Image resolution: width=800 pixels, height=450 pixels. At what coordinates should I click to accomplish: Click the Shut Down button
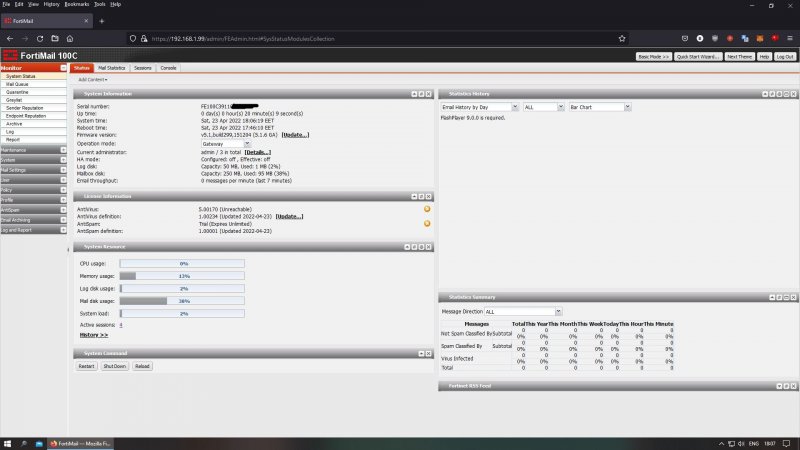[x=114, y=366]
